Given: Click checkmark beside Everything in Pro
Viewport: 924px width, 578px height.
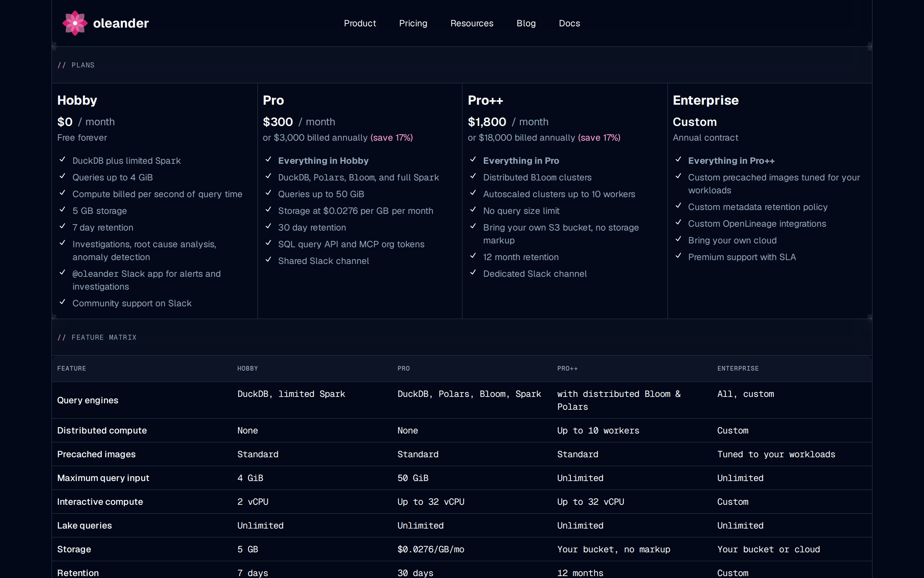Looking at the screenshot, I should [473, 159].
